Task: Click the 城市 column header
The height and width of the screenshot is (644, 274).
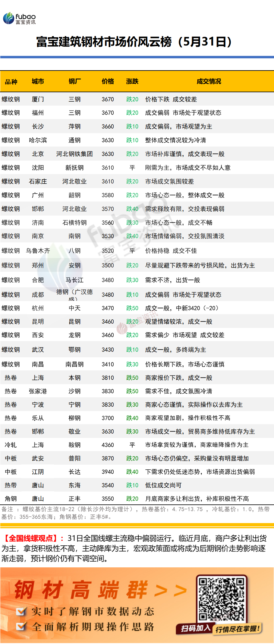Action: point(38,81)
